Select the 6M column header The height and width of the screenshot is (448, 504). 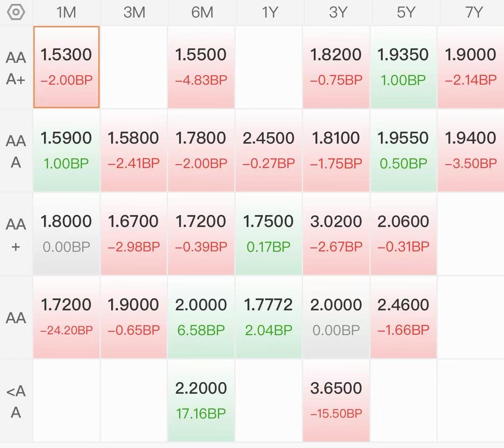[202, 12]
